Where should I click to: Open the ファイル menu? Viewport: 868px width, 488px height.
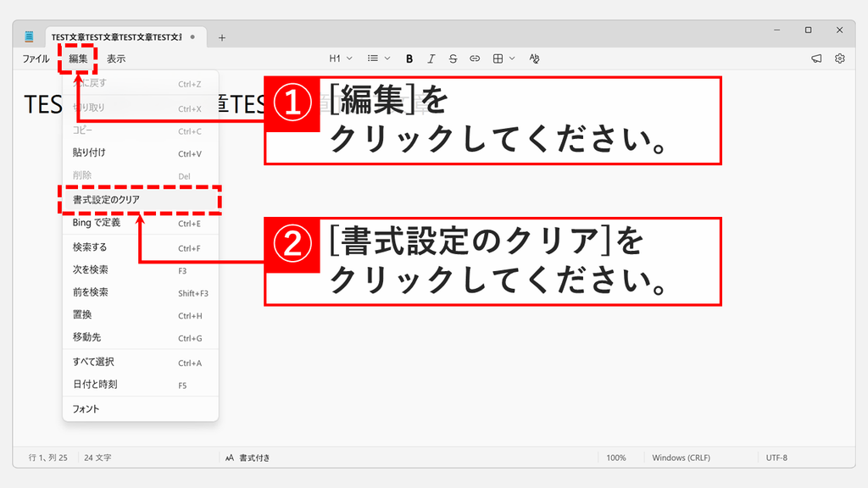36,58
